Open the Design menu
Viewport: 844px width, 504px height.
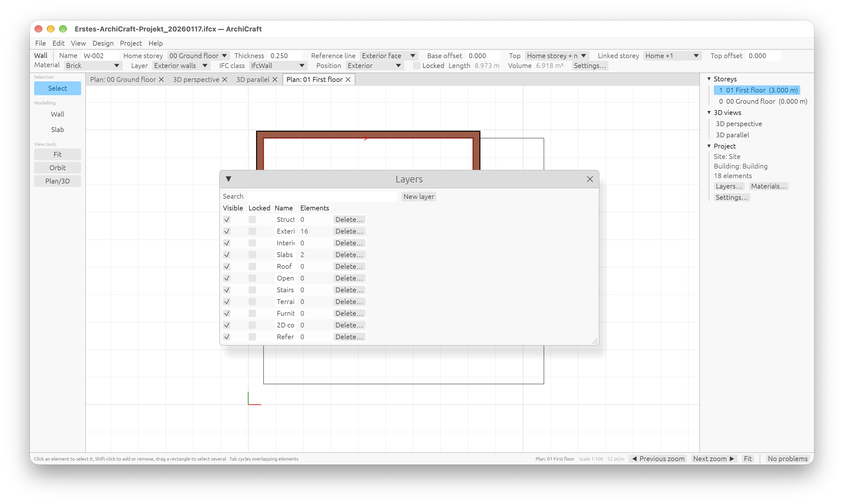[103, 43]
